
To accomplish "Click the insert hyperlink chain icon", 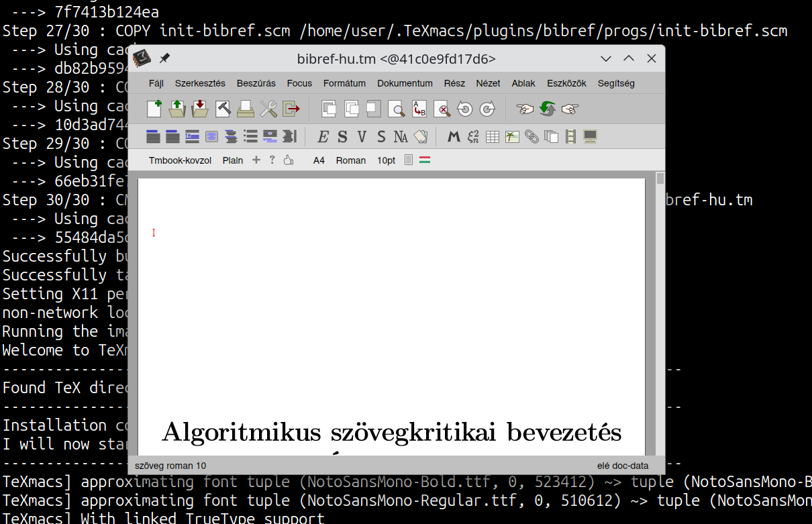I will click(x=531, y=137).
